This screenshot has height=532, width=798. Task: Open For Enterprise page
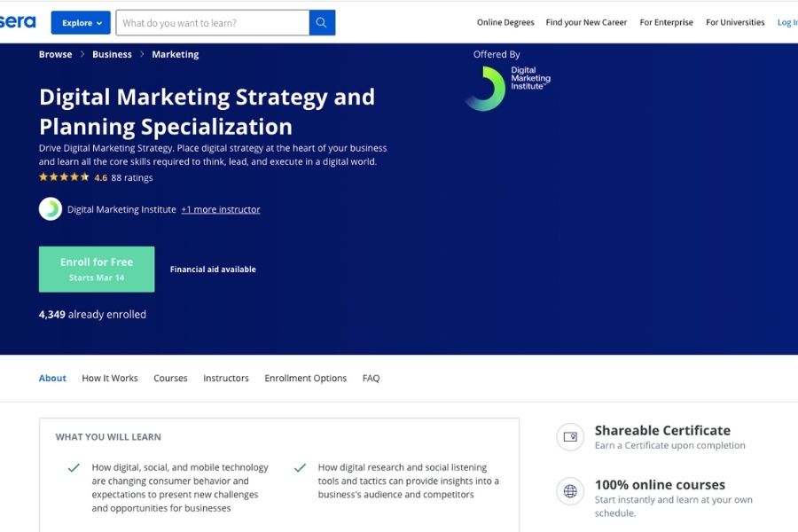point(666,22)
